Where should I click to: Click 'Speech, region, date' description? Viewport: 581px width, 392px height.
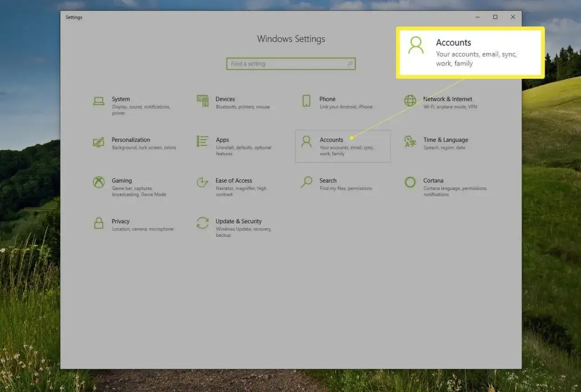pos(444,148)
